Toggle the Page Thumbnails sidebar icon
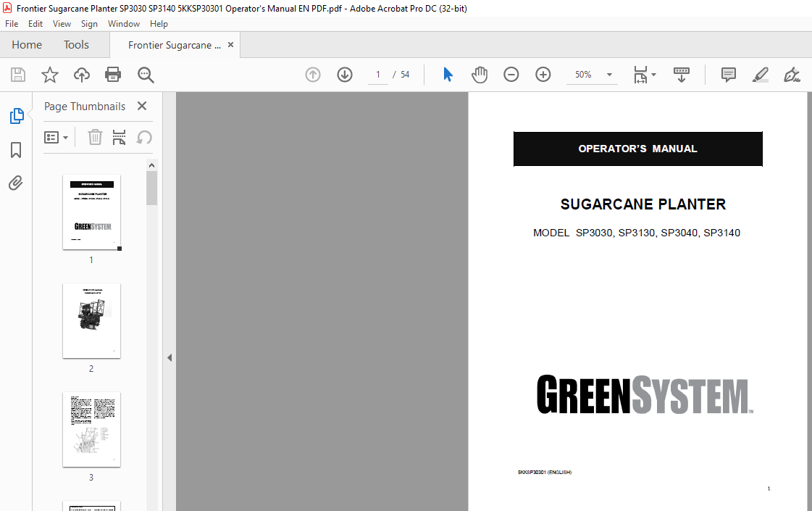Viewport: 812px width, 511px height. pyautogui.click(x=16, y=115)
